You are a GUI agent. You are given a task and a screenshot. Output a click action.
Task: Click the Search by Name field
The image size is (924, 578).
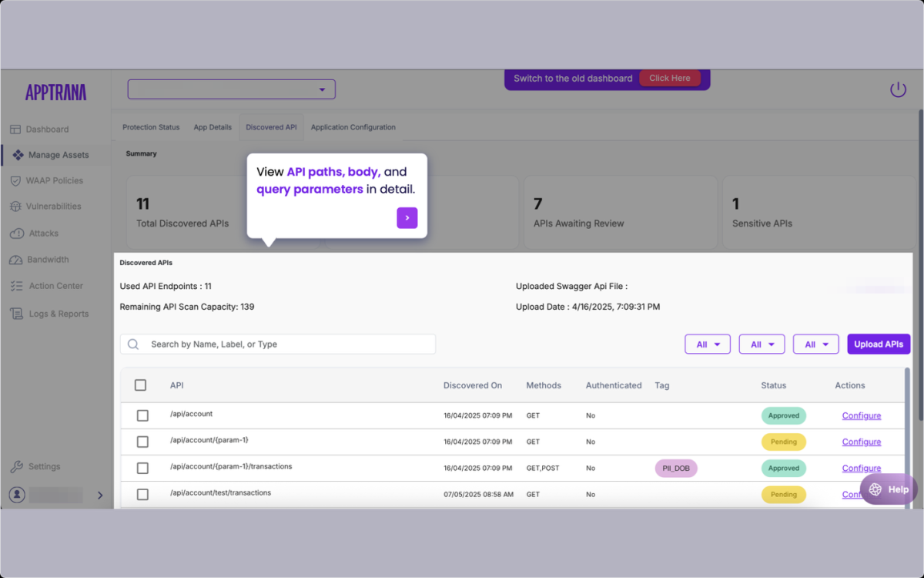pyautogui.click(x=277, y=344)
